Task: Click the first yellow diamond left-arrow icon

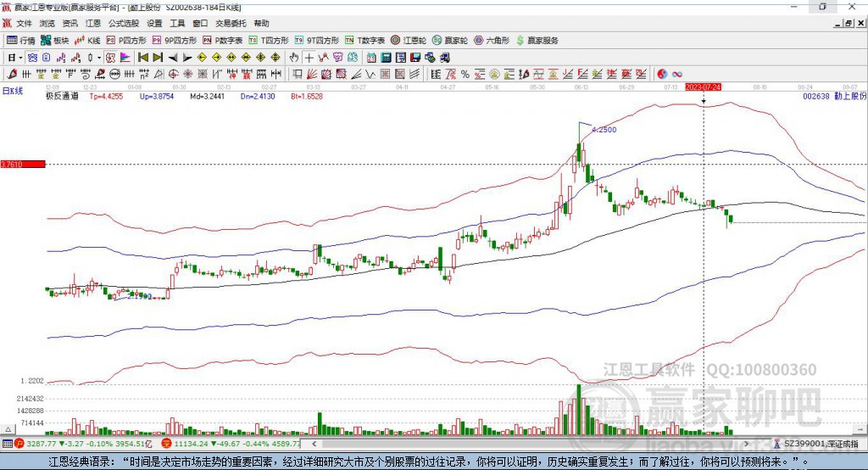Action: (x=202, y=57)
